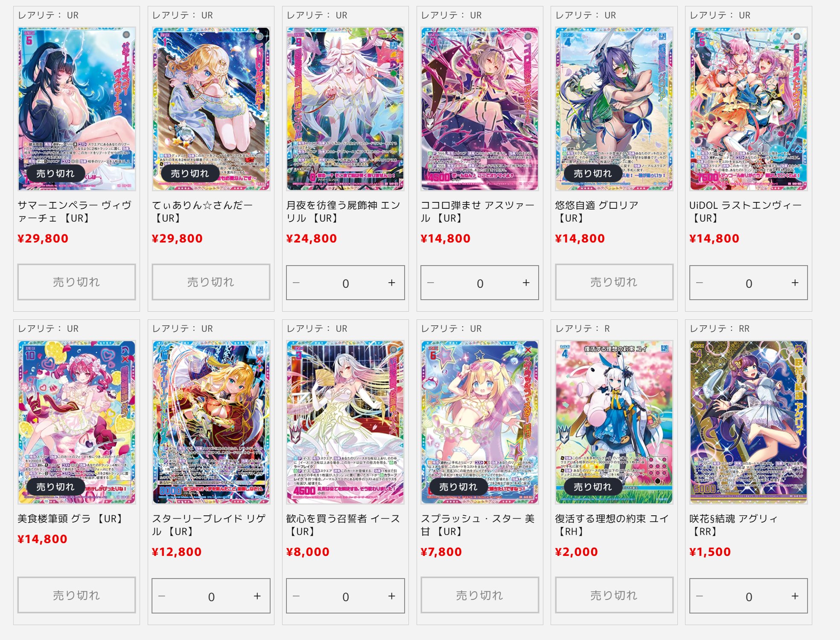Increase quantity for 月夜を彷徨う屍飾神 エンリル card
This screenshot has width=840, height=640.
[x=391, y=283]
